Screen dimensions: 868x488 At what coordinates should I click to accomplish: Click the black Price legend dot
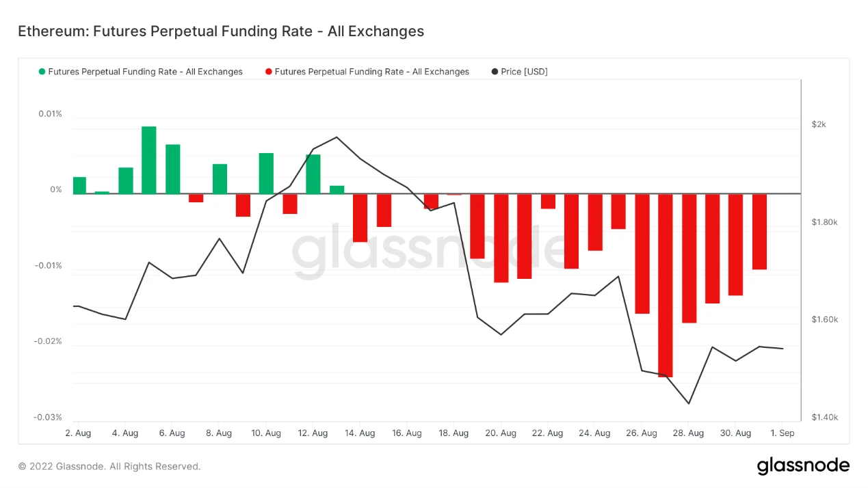[x=495, y=72]
